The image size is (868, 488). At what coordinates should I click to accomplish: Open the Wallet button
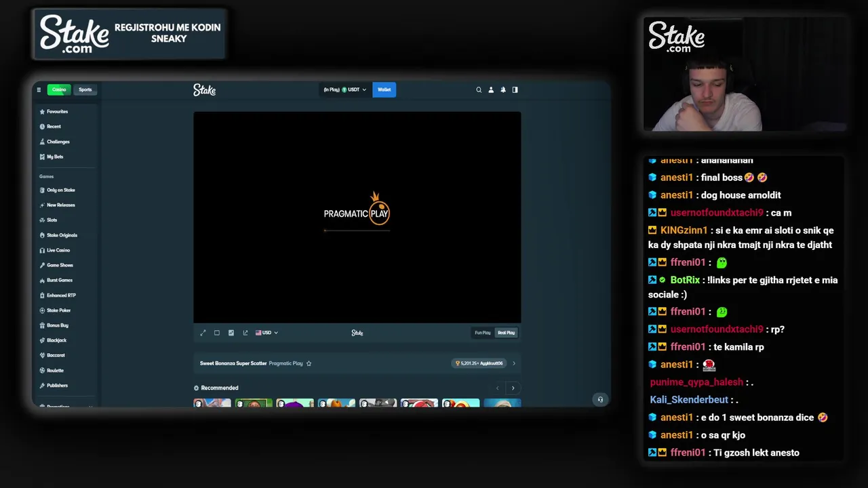tap(384, 89)
